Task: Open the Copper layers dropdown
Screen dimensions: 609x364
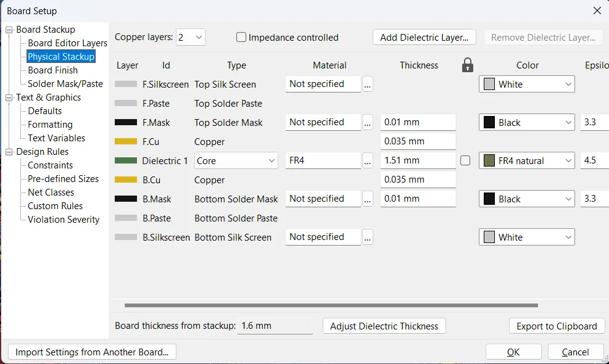Action: point(190,37)
